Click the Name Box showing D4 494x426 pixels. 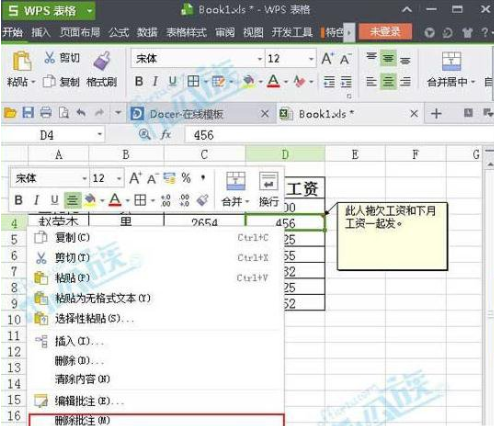54,135
